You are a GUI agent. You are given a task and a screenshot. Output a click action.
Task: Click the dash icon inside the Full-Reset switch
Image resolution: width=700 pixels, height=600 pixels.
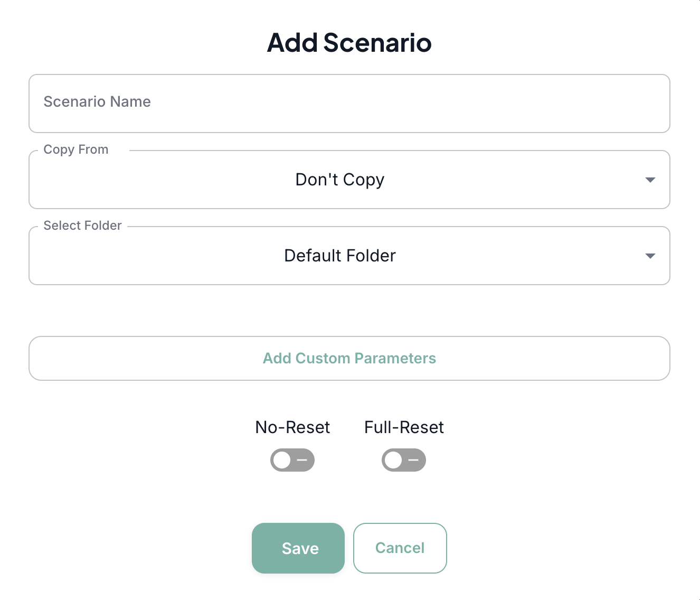tap(413, 460)
